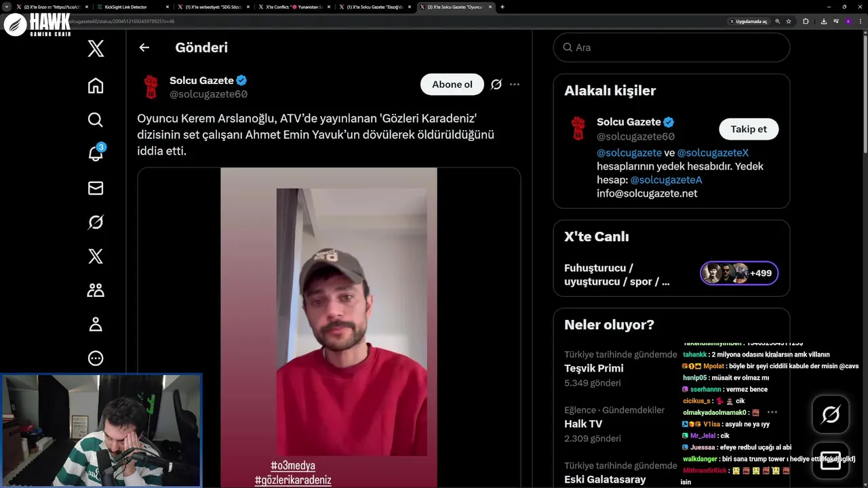Viewport: 868px width, 488px height.
Task: Click chat message from walkdanger
Action: click(x=769, y=459)
